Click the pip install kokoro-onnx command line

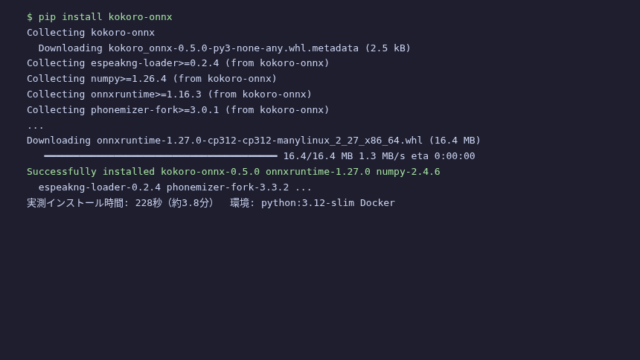click(x=99, y=17)
